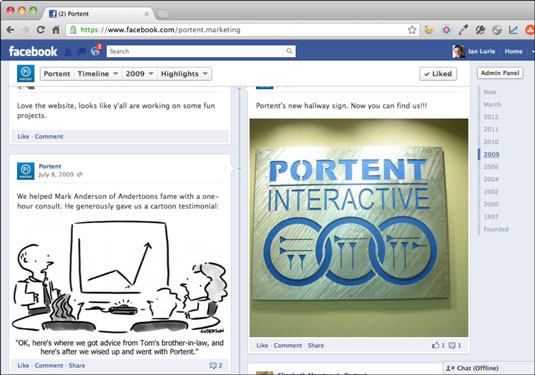Click comment count icon on hallway sign post
Viewport: 535px width, 375px height.
pos(455,345)
